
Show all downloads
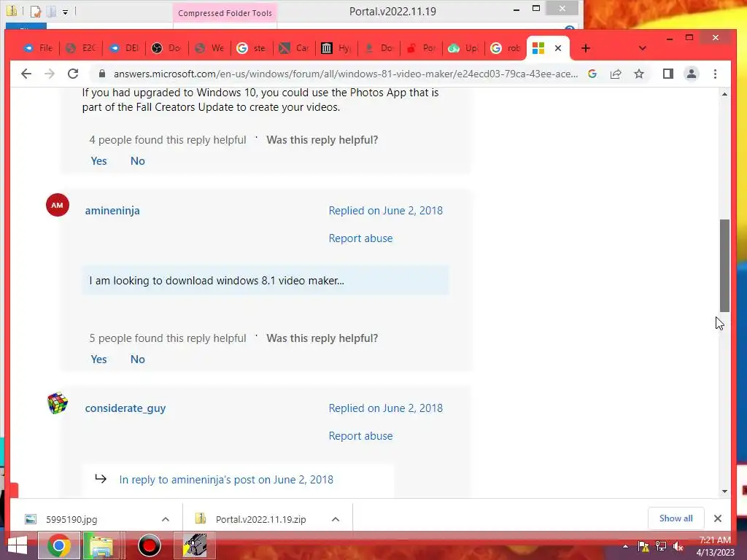coord(676,518)
